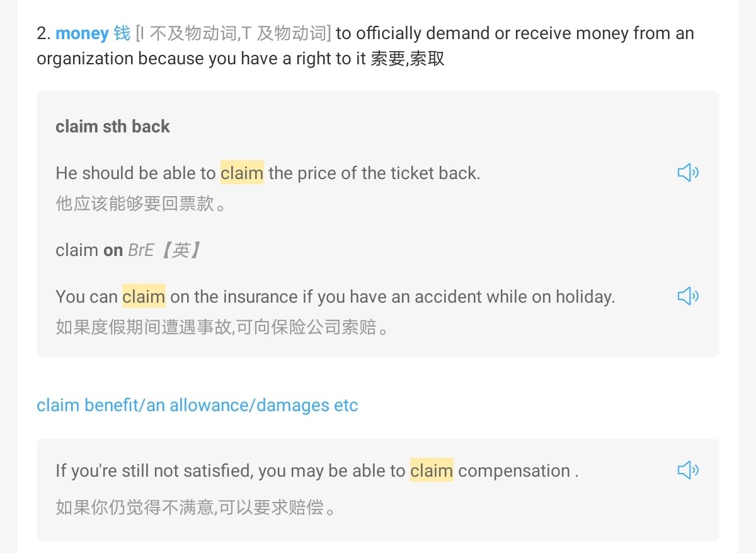
Task: Tap the sentence 'He should be able to'
Action: pyautogui.click(x=135, y=173)
